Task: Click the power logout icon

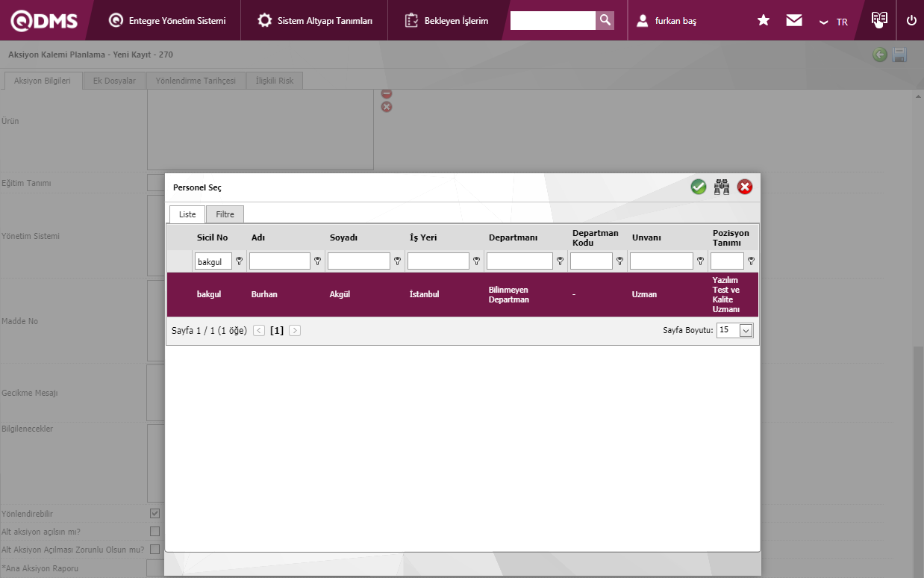Action: click(x=911, y=21)
